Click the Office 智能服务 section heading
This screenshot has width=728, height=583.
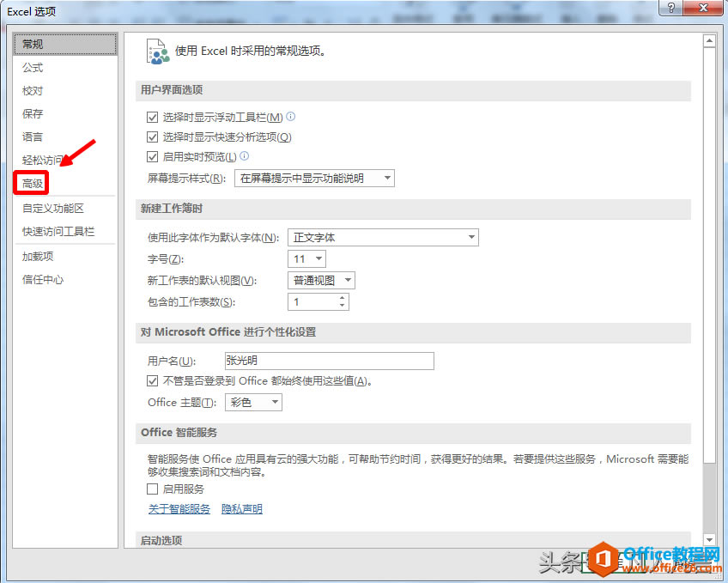click(179, 433)
